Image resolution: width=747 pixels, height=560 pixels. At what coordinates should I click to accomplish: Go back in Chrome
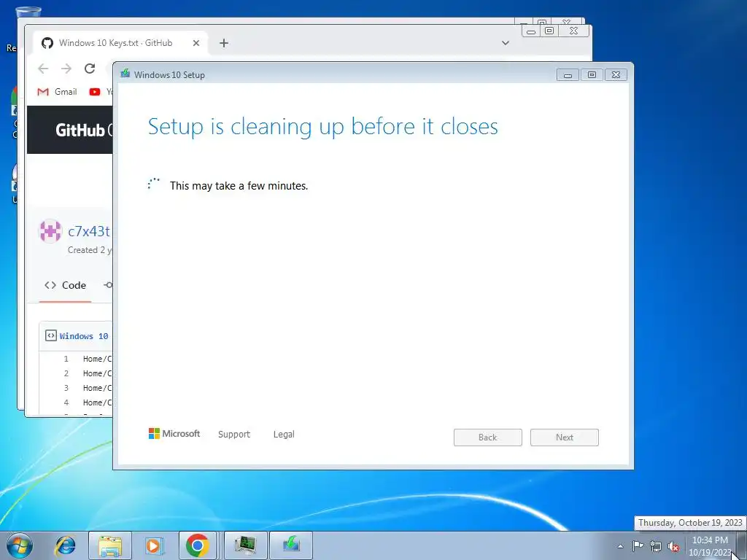[x=43, y=69]
